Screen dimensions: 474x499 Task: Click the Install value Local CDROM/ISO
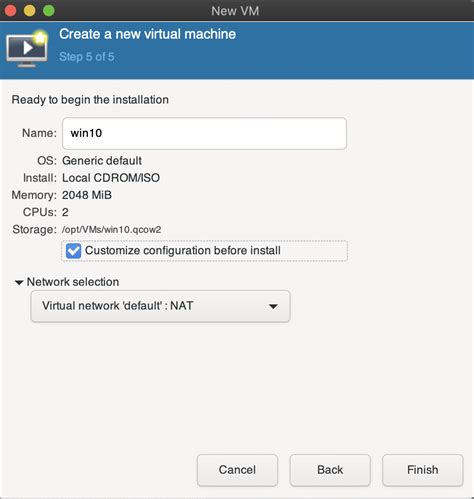point(111,178)
